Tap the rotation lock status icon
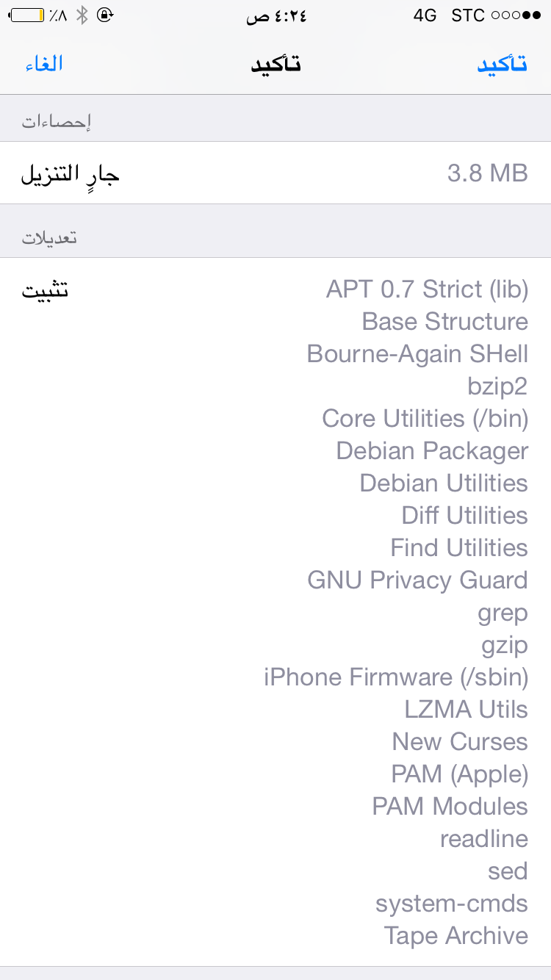551x980 pixels. point(105,15)
